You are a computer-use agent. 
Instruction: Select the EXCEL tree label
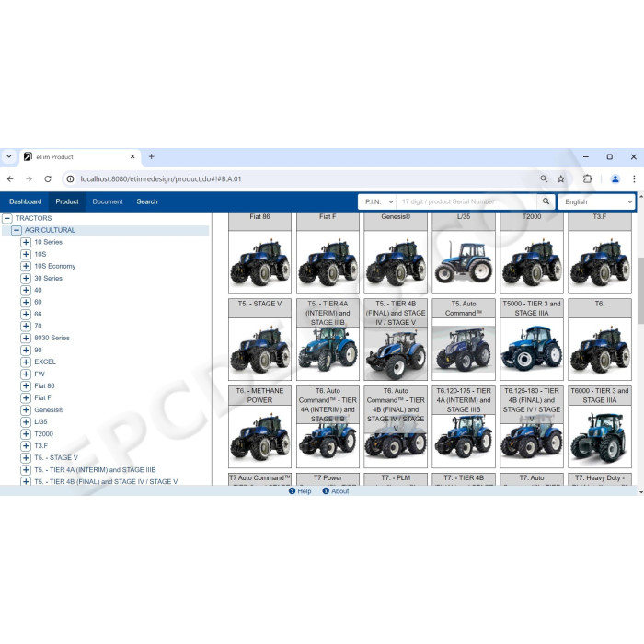tap(45, 362)
